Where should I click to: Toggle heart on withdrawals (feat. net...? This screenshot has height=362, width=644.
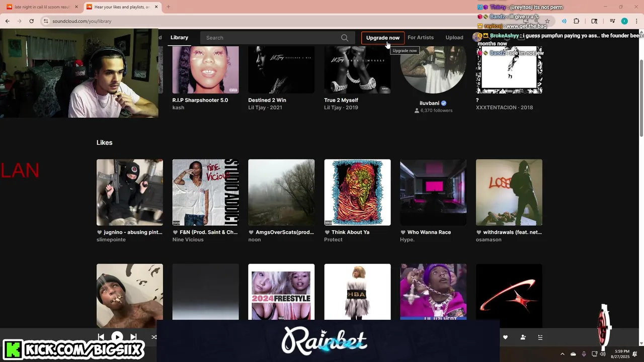pos(479,232)
